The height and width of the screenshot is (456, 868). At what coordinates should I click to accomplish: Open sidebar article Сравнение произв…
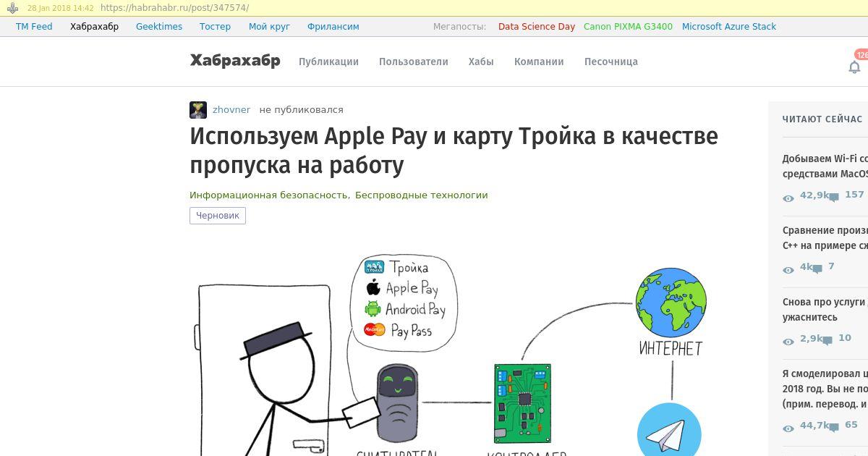825,237
